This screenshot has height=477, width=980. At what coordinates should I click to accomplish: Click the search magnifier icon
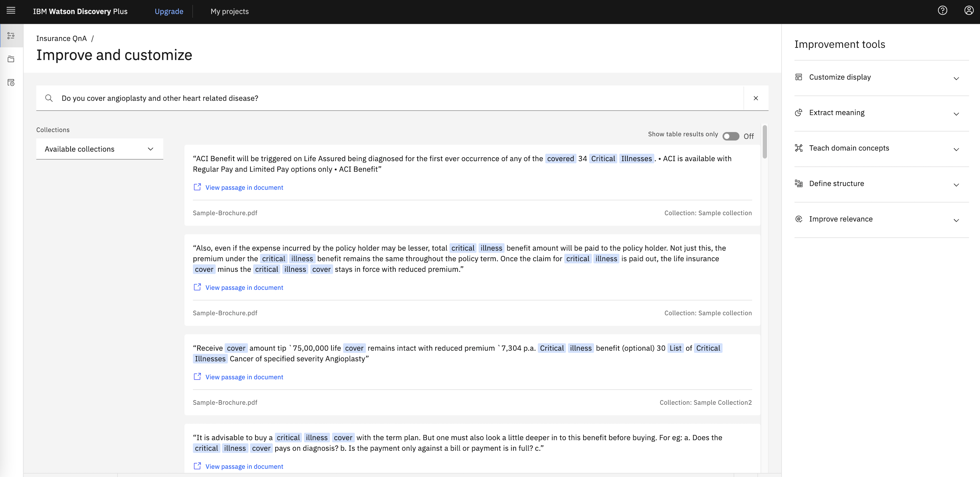(x=49, y=98)
